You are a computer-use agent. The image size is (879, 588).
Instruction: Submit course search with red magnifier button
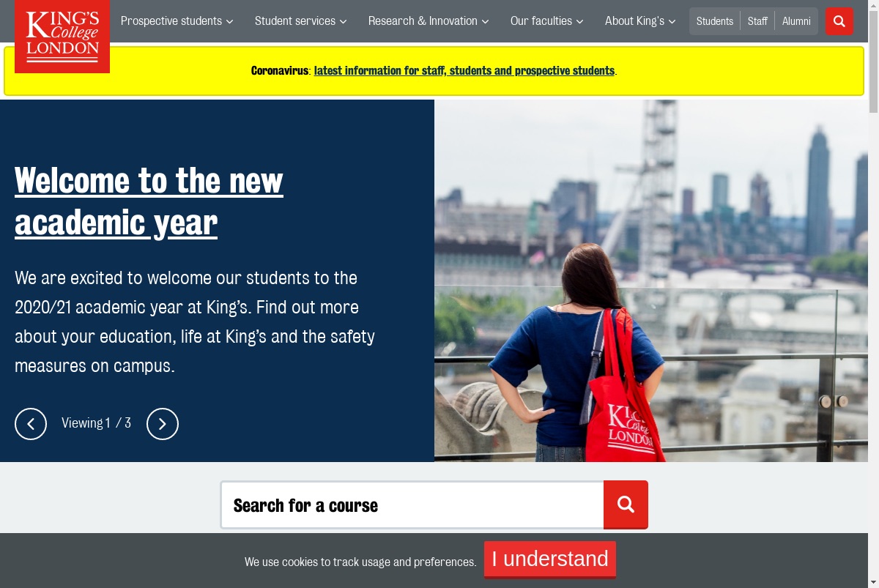pos(626,504)
